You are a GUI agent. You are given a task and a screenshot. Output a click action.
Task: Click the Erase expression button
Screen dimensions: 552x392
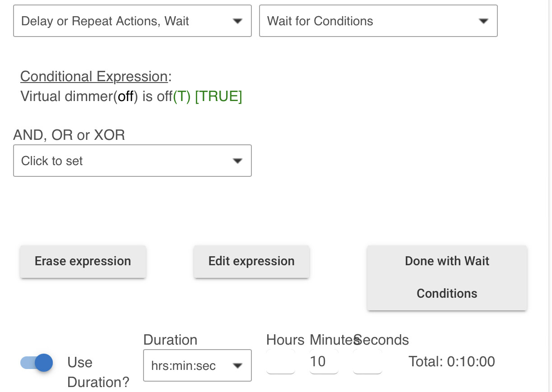(x=83, y=261)
